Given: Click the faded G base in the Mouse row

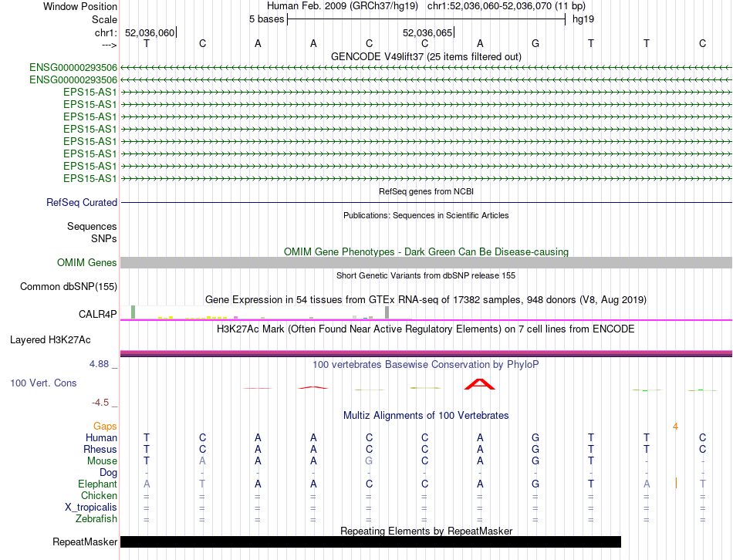Looking at the screenshot, I should tap(369, 461).
